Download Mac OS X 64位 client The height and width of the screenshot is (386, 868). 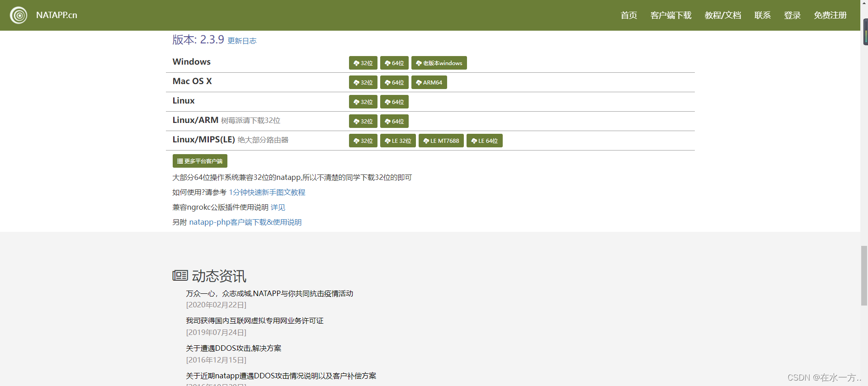click(394, 82)
